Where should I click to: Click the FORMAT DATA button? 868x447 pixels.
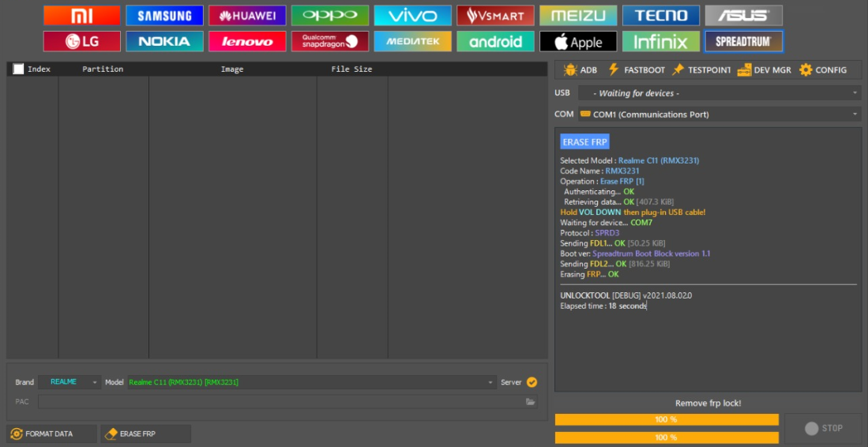(x=51, y=434)
